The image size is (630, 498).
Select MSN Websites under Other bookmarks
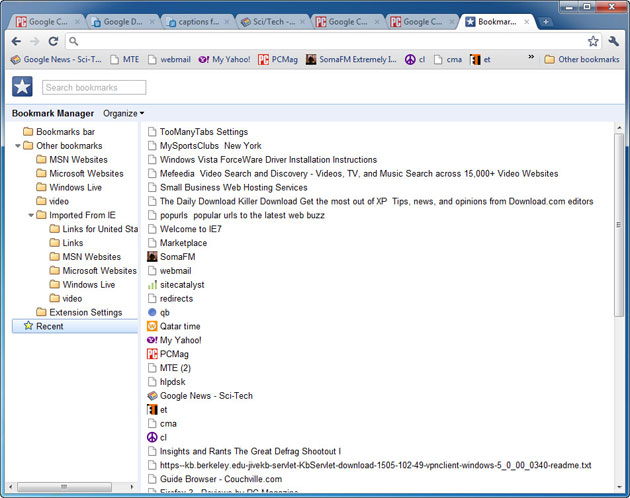tap(72, 160)
